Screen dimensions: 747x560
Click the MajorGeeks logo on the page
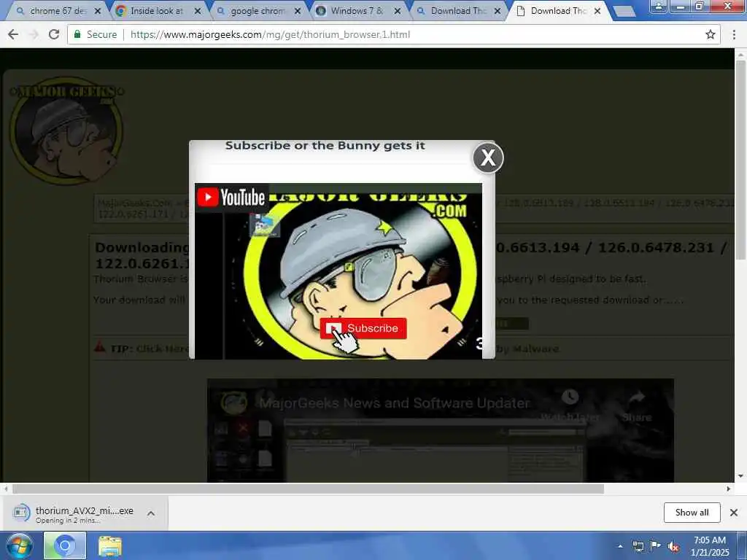(x=66, y=130)
